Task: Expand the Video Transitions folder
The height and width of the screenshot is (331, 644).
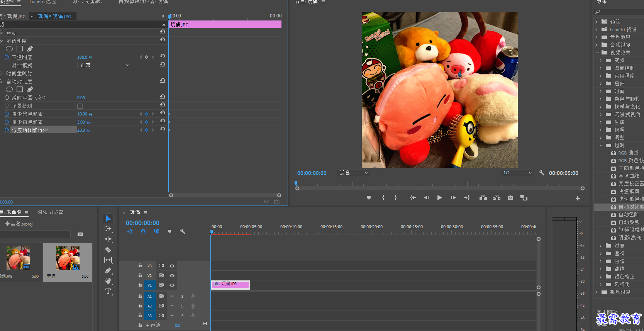Action: 597,292
